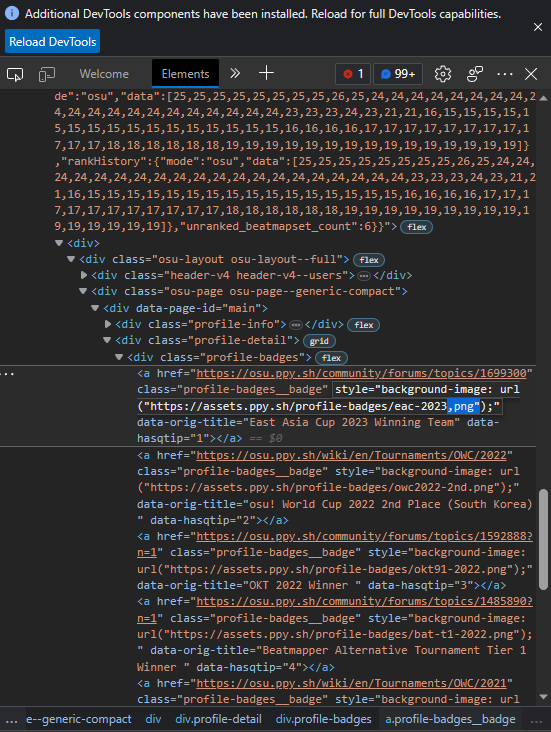Click scrollbar down arrow

(543, 697)
